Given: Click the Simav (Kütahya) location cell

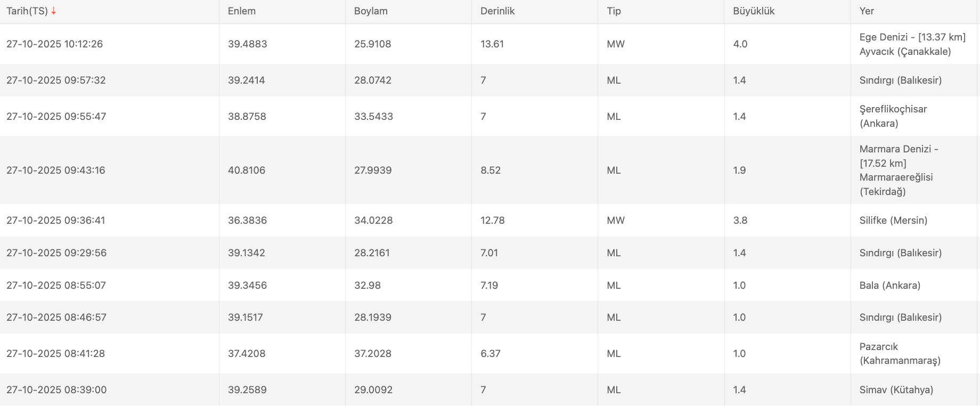Looking at the screenshot, I should pyautogui.click(x=896, y=390).
